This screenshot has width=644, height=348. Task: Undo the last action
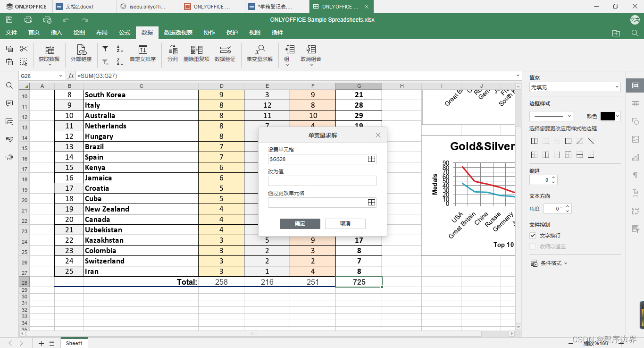point(66,20)
